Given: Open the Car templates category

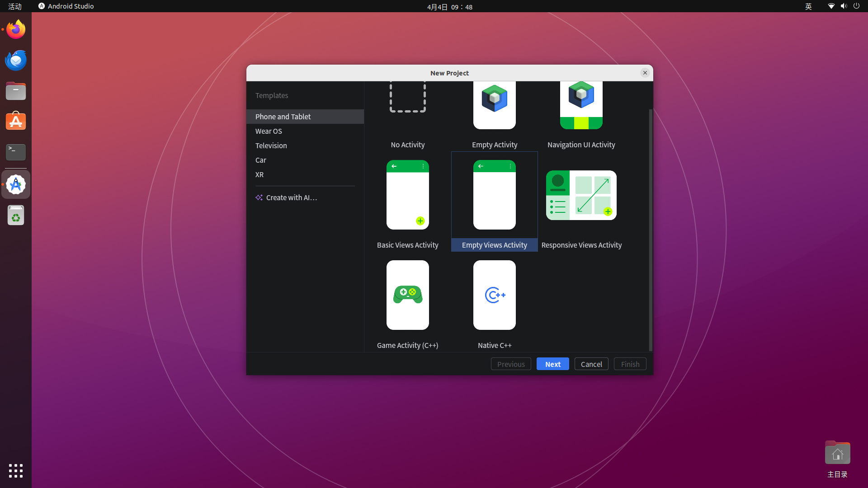Looking at the screenshot, I should (260, 160).
